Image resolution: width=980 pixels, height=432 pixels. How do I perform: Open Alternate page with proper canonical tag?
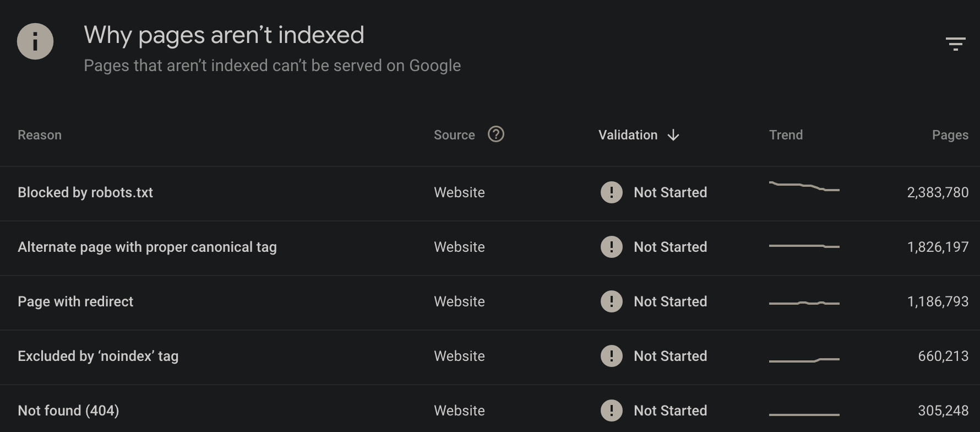point(490,248)
